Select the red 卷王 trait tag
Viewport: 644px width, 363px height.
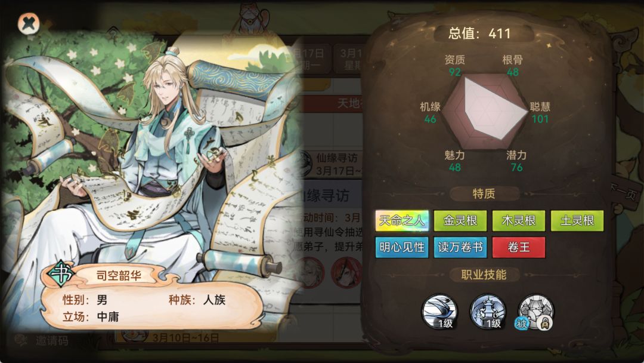pyautogui.click(x=519, y=247)
